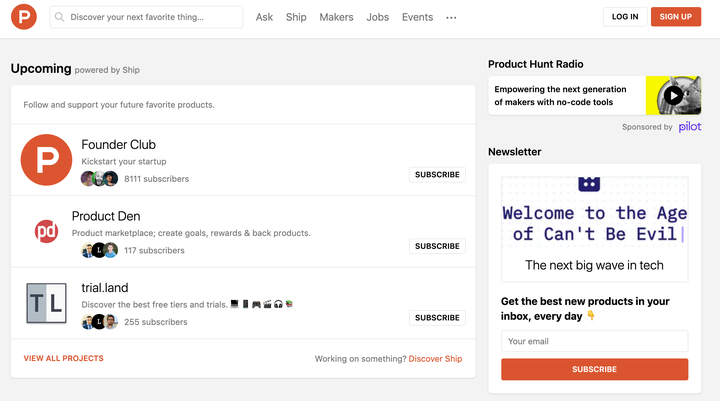The width and height of the screenshot is (720, 401).
Task: Click the search magnifier icon
Action: click(x=59, y=17)
